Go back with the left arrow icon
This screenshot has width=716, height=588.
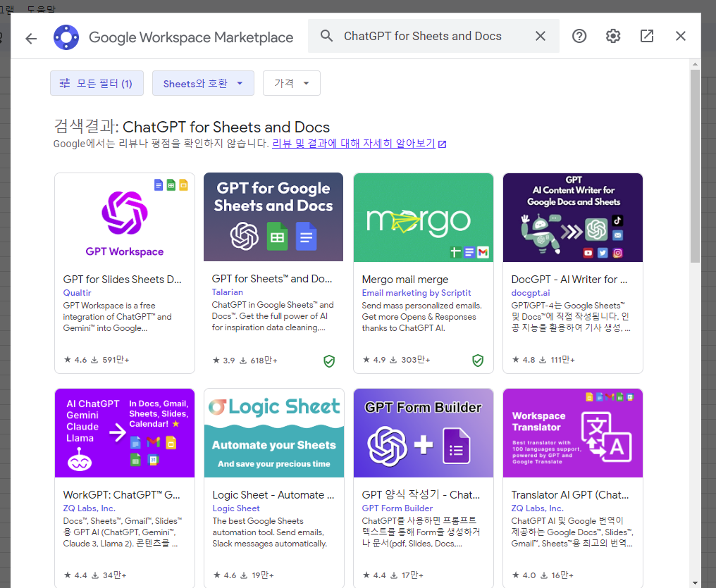pyautogui.click(x=31, y=38)
